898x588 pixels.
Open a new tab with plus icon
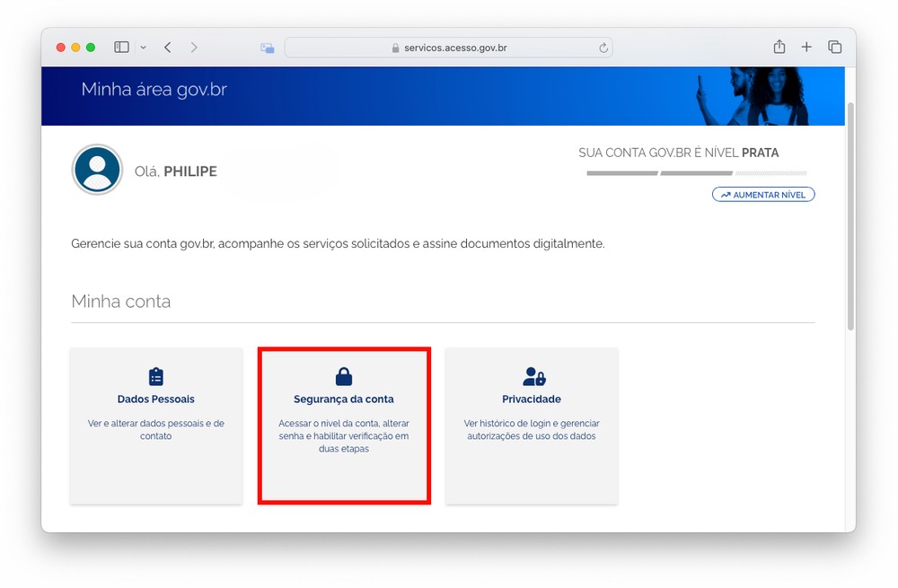click(x=806, y=48)
